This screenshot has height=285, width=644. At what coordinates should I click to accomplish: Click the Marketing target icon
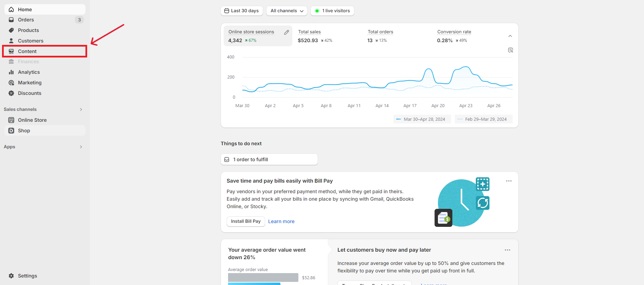[11, 83]
